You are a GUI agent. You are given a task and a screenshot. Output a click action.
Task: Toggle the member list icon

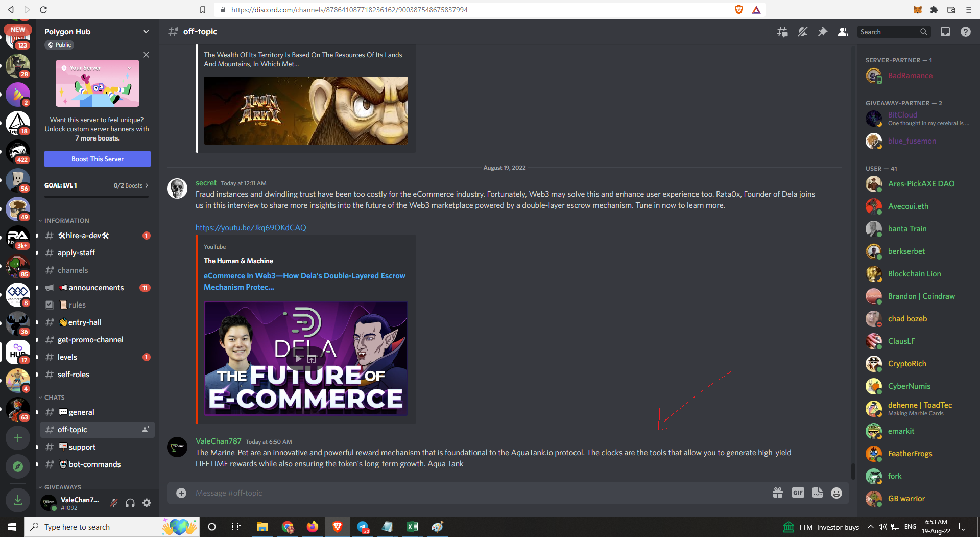[x=843, y=32]
